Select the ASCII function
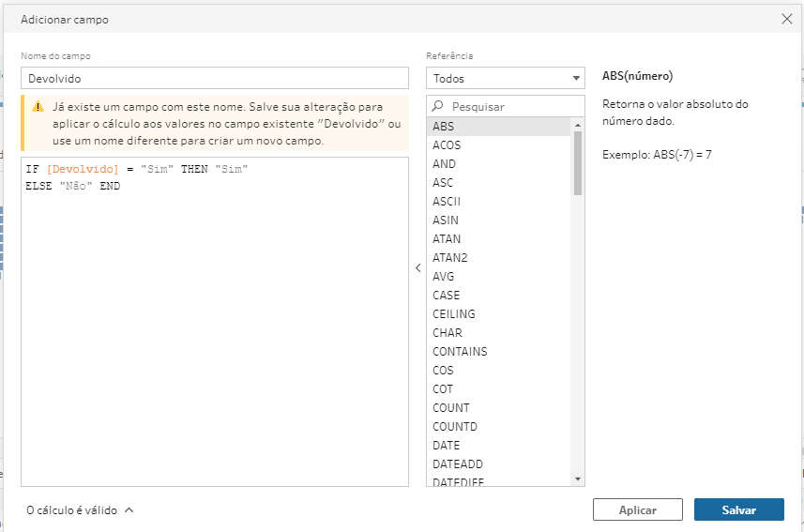This screenshot has height=532, width=804. (x=498, y=201)
